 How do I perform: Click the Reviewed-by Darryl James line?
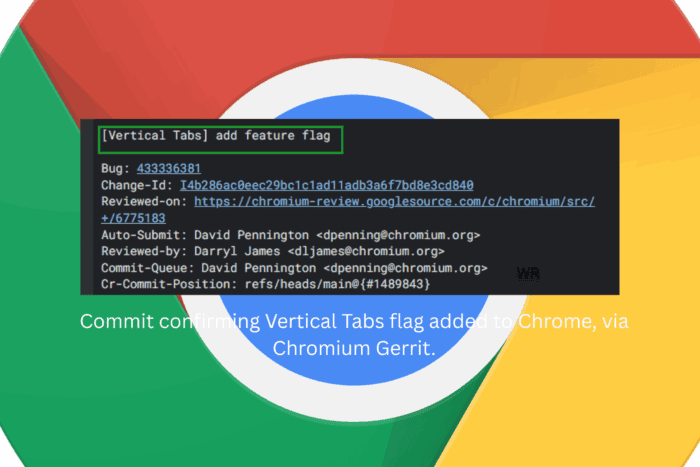coord(273,251)
